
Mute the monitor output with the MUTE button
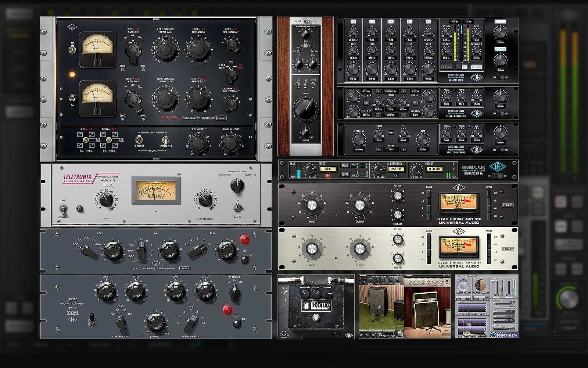[577, 269]
